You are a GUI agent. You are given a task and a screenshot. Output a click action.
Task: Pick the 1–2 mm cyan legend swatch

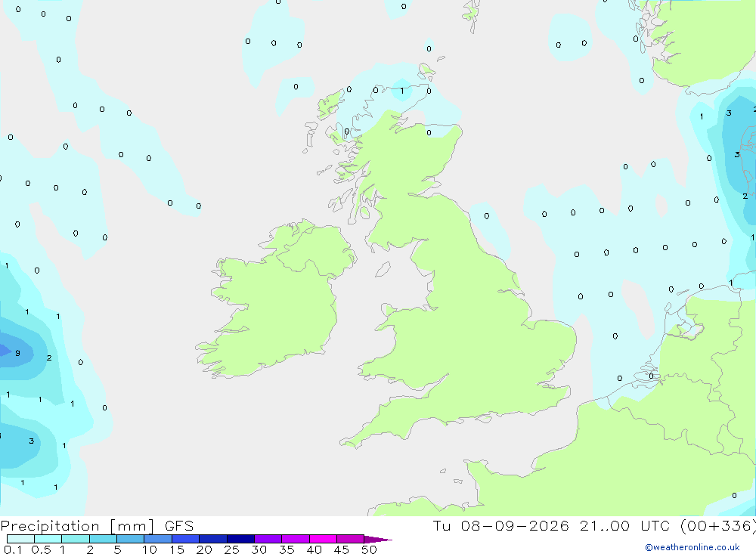coord(76,539)
